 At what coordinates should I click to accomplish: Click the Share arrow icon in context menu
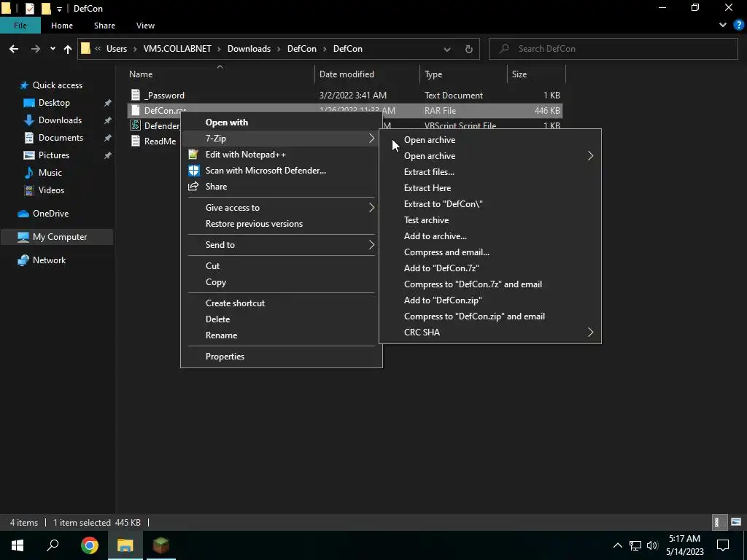[x=193, y=186]
